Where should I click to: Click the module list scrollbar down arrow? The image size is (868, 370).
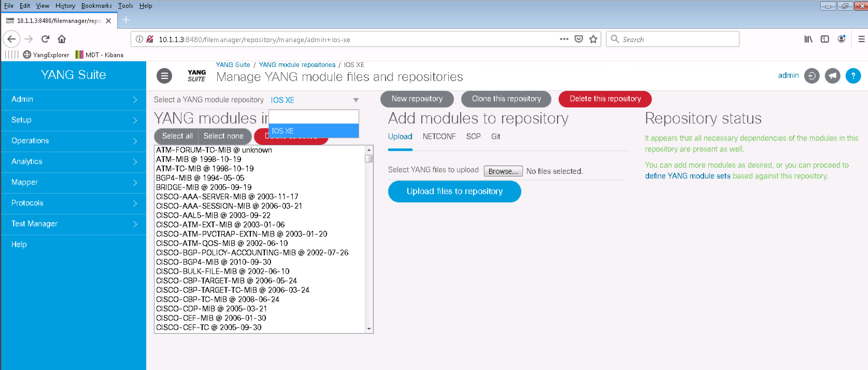tap(369, 328)
